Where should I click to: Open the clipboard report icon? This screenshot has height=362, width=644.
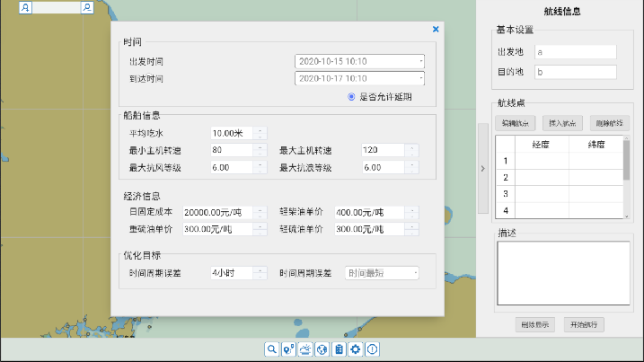(x=339, y=349)
